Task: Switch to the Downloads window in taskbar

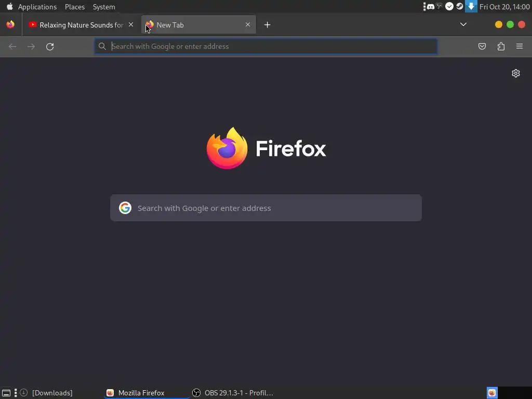Action: [46, 393]
